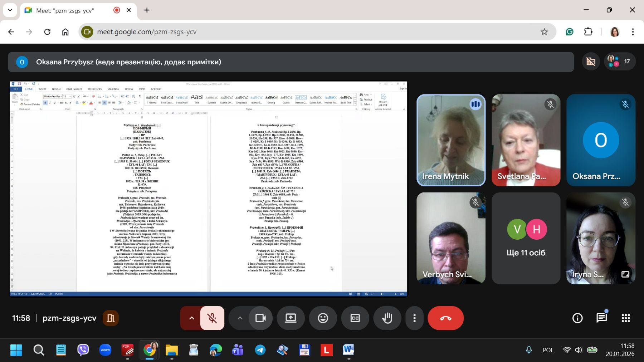Image resolution: width=644 pixels, height=362 pixels.
Task: Show all 17 participants
Action: pyautogui.click(x=619, y=62)
